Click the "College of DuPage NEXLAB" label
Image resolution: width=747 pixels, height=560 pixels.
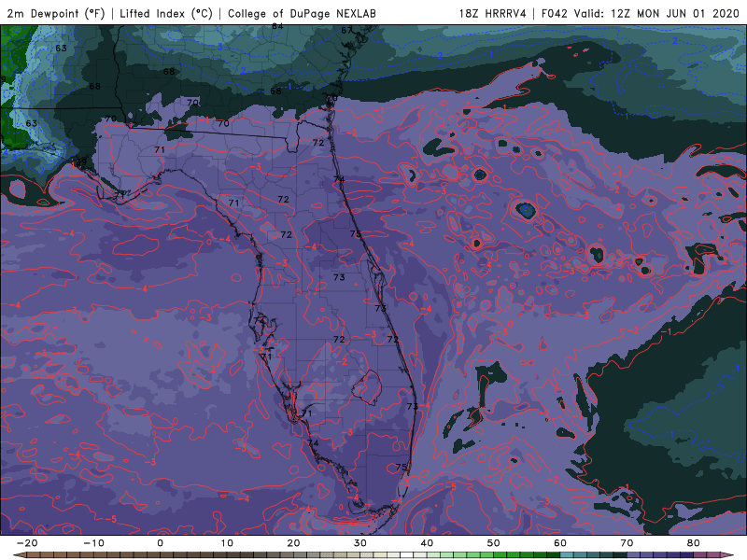point(302,13)
